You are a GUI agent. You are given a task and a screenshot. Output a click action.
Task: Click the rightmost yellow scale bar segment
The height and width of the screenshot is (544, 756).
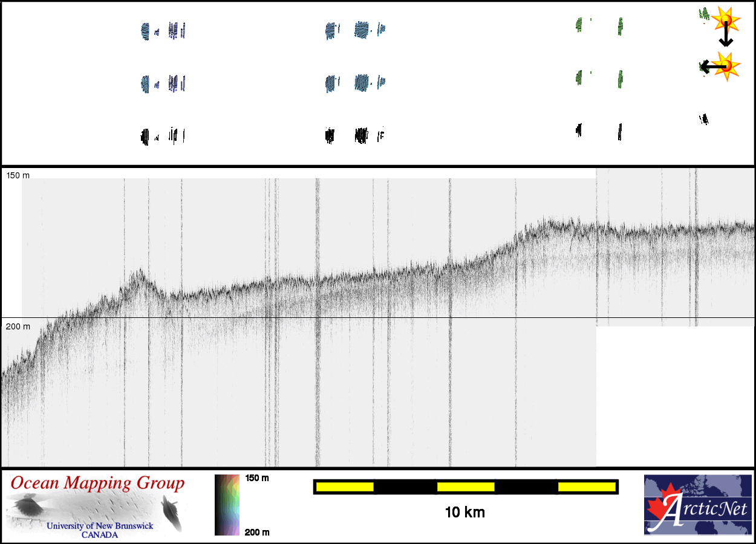coord(586,487)
